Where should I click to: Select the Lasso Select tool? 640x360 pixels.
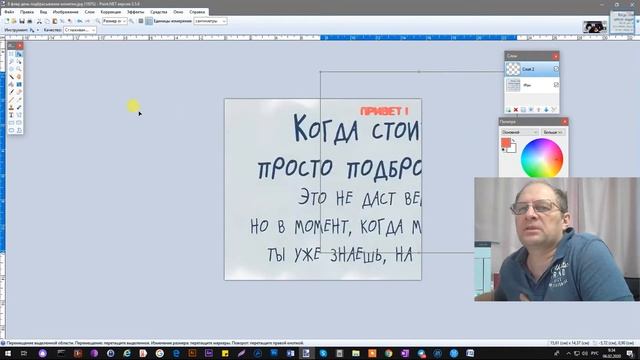11,62
